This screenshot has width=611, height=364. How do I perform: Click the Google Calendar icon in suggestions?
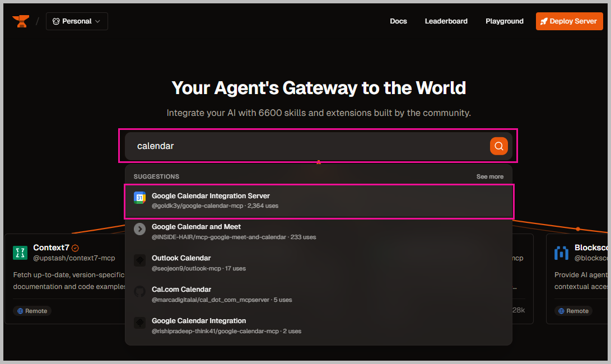[x=139, y=198]
